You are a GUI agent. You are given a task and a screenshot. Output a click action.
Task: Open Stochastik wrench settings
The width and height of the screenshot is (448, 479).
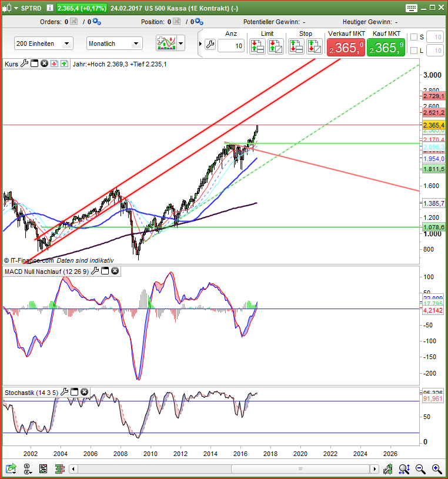click(x=65, y=392)
